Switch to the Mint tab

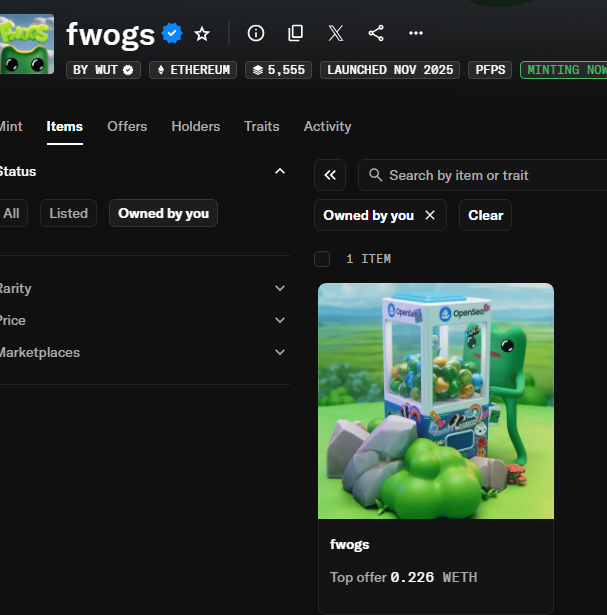click(x=11, y=126)
